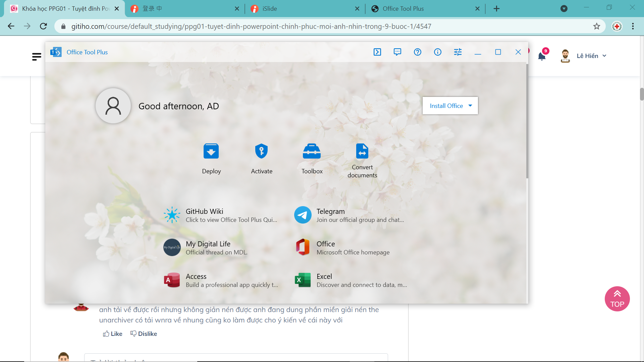Open Chrome's three-dot menu
644x362 pixels.
pos(633,26)
